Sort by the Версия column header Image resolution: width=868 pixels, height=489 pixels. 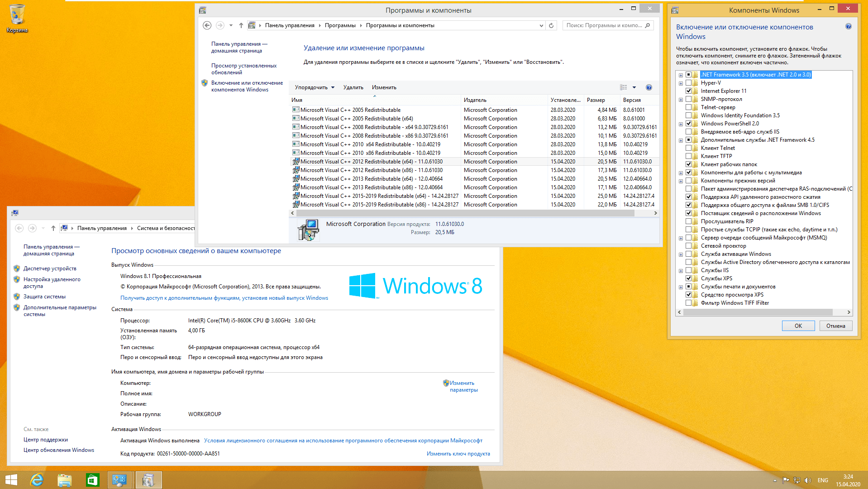tap(639, 100)
